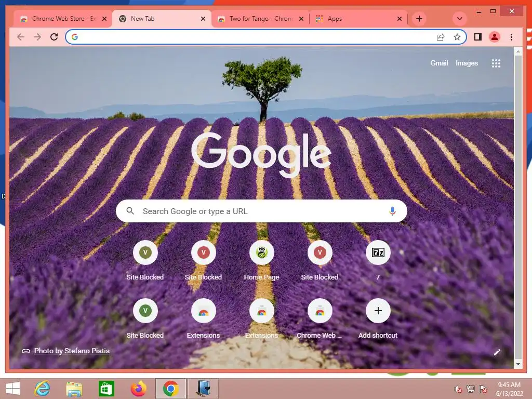Switch to the Two for Tango tab
The width and height of the screenshot is (532, 399).
click(261, 19)
